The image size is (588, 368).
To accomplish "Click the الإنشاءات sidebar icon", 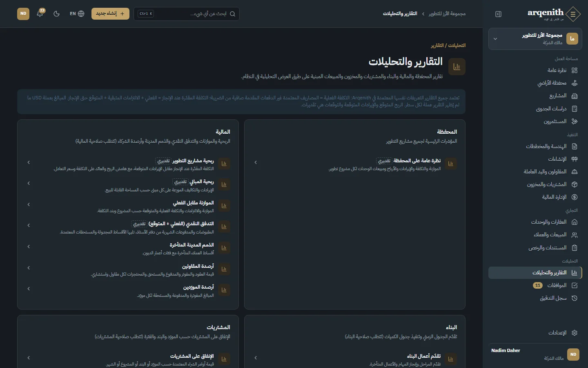I will [x=575, y=159].
